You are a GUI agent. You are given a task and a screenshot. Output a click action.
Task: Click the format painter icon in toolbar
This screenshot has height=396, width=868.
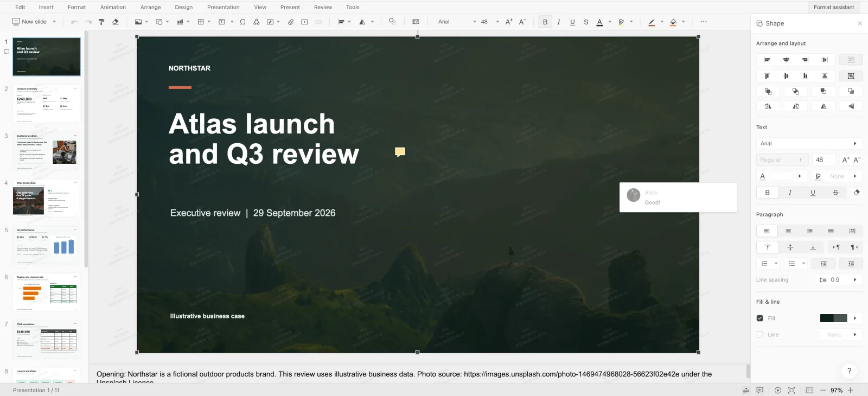click(x=101, y=22)
